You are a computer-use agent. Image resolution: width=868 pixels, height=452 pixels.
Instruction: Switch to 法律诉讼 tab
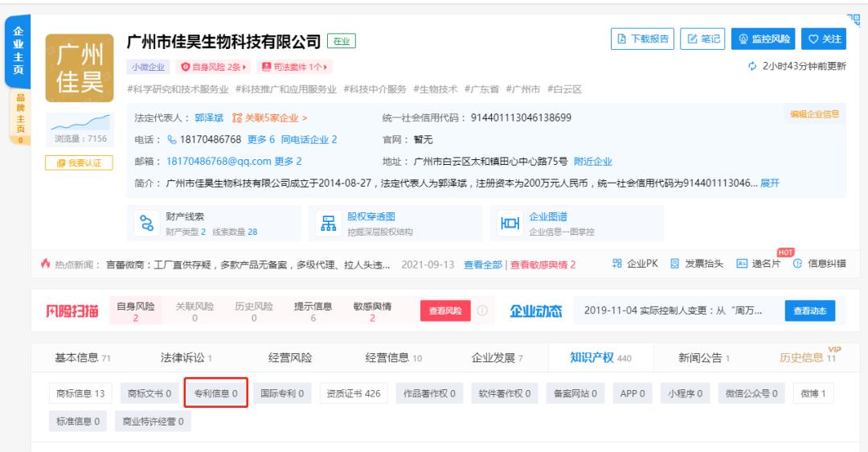(186, 358)
